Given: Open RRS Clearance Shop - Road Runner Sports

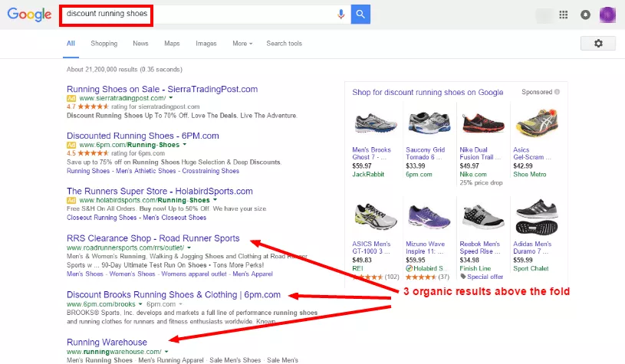Looking at the screenshot, I should point(153,238).
